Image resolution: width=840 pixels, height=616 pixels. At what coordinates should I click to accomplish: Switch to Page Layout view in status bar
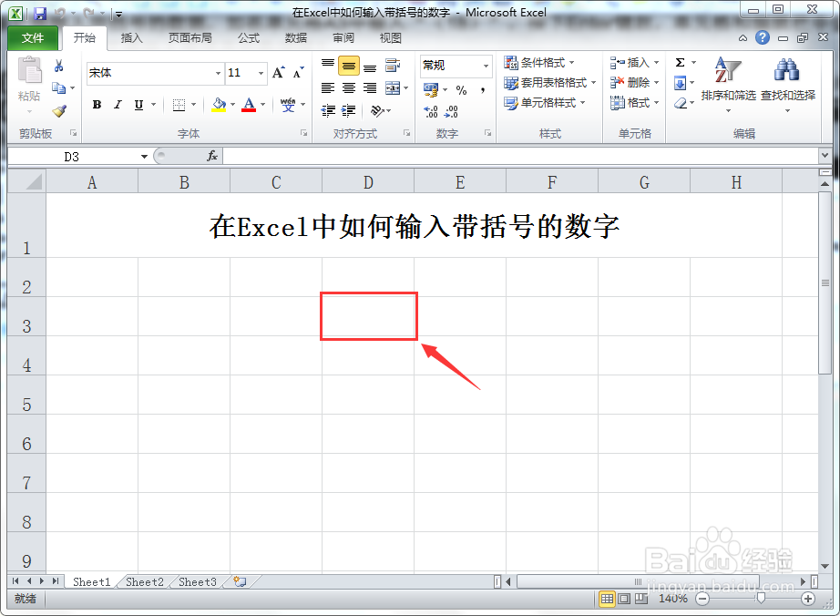click(x=624, y=599)
